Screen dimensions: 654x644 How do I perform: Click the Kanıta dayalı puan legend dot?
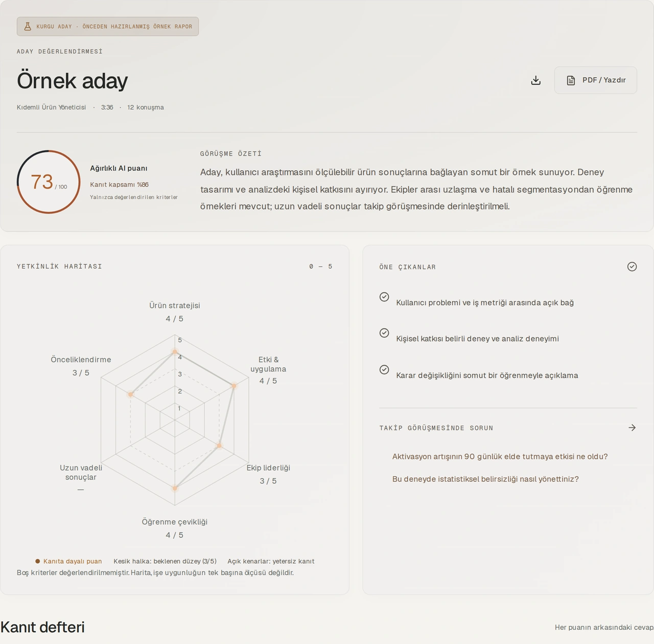pyautogui.click(x=37, y=561)
